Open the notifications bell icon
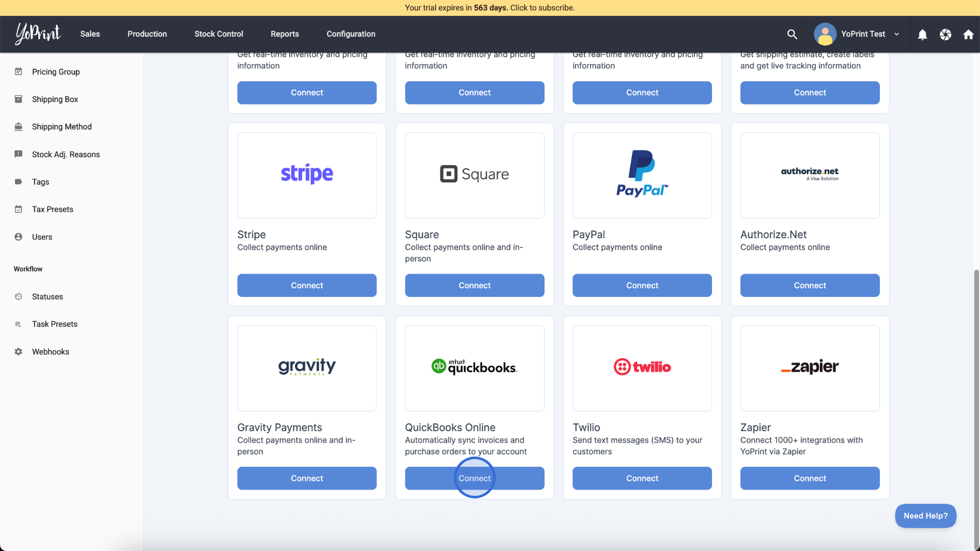This screenshot has width=980, height=551. pyautogui.click(x=922, y=34)
